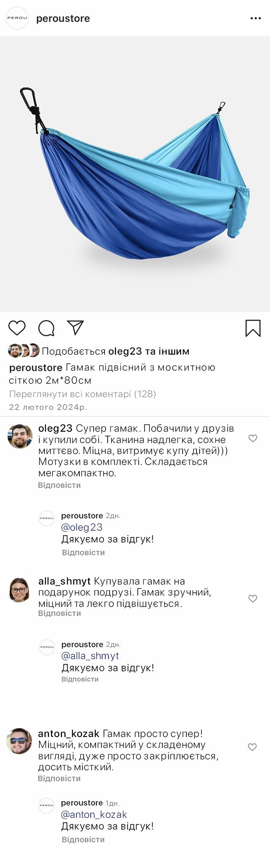The height and width of the screenshot is (868, 270).
Task: Open the peroustore username in the header
Action: [63, 19]
